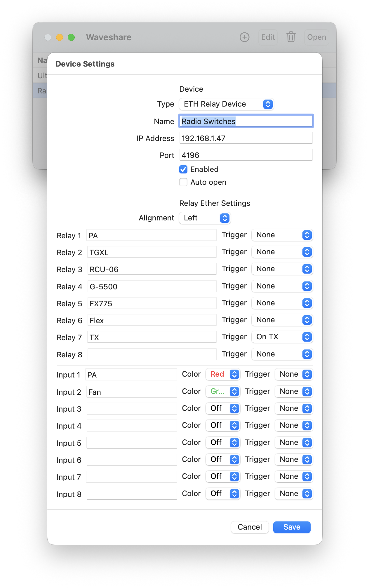369x588 pixels.
Task: Cancel the Device Settings dialog
Action: coord(250,527)
